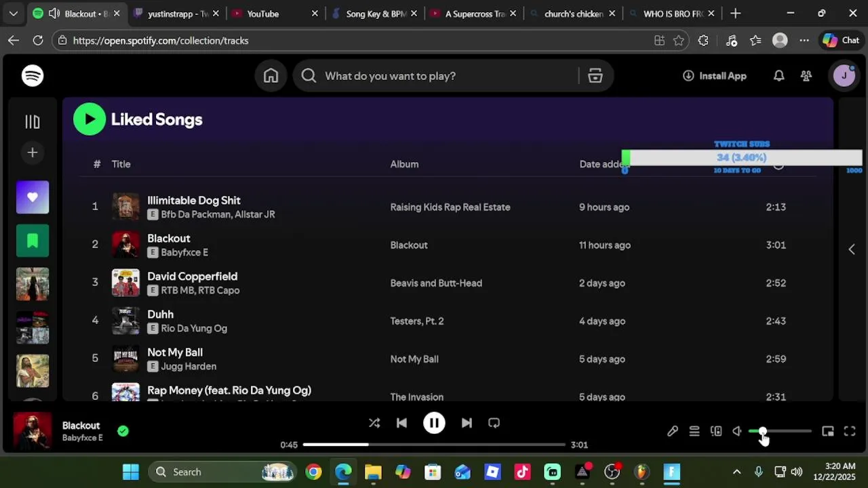Sort by the Title column header
The height and width of the screenshot is (488, 868).
click(121, 164)
